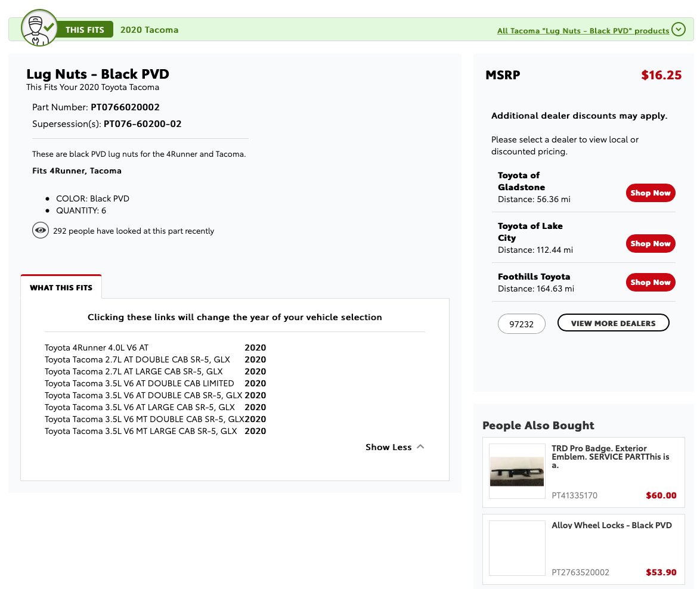Open Tacoma 2.7L AT Large Cab SR-5 link
The height and width of the screenshot is (589, 700).
(134, 371)
